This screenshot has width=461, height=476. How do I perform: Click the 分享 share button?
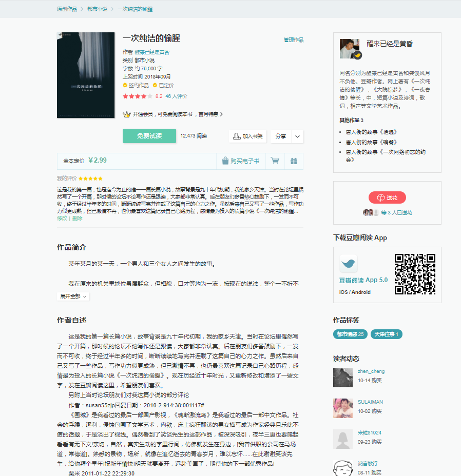[280, 136]
